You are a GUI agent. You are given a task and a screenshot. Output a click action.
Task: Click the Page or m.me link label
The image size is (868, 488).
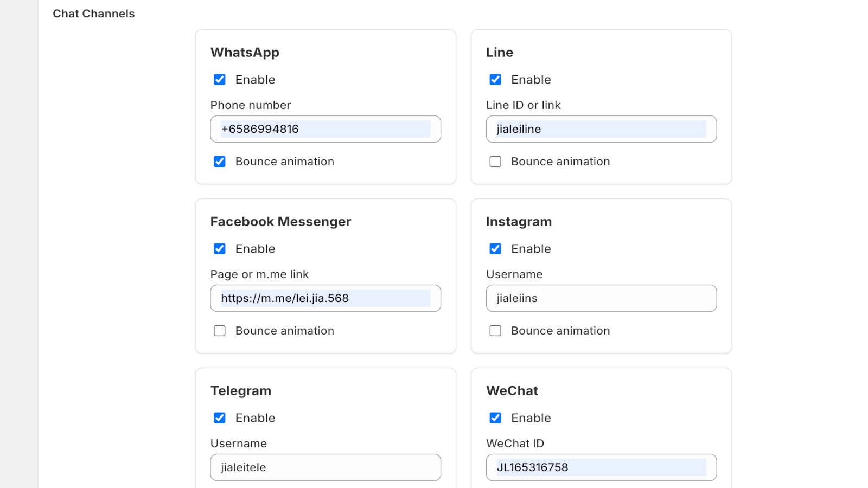coord(260,274)
